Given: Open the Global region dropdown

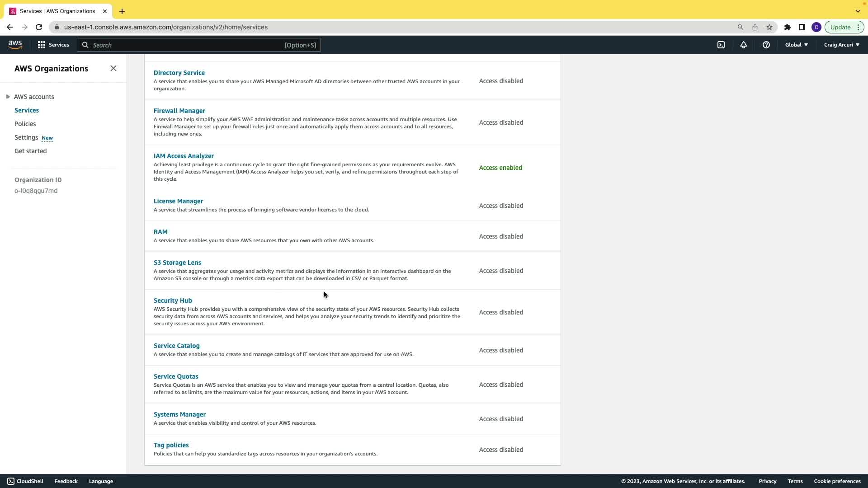Looking at the screenshot, I should [796, 45].
